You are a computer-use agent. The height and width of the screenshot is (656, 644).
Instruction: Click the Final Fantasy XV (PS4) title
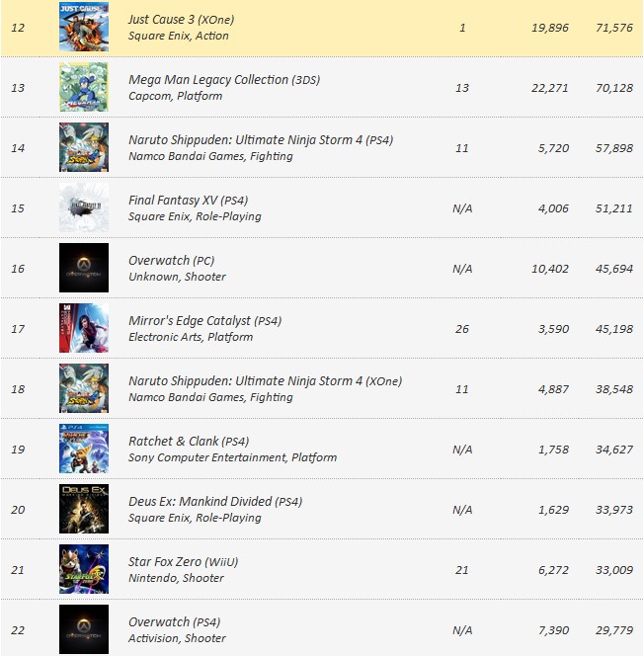click(x=189, y=201)
